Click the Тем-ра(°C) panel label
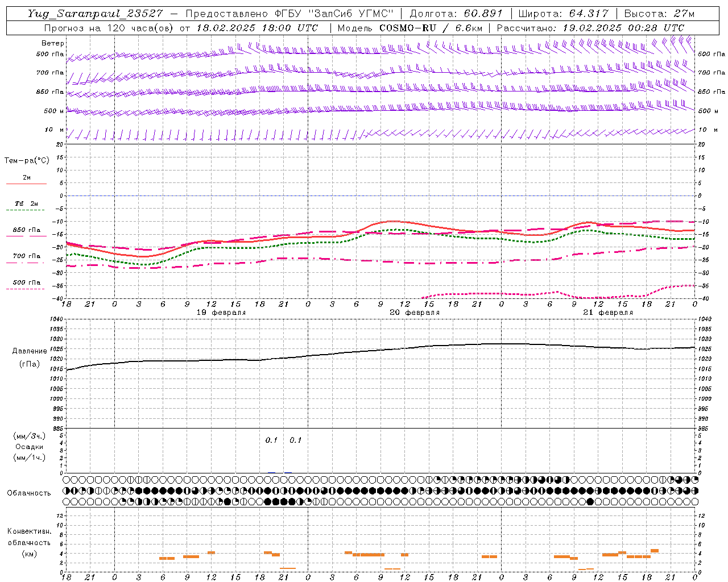Screen dimensions: 728x582 coord(27,161)
